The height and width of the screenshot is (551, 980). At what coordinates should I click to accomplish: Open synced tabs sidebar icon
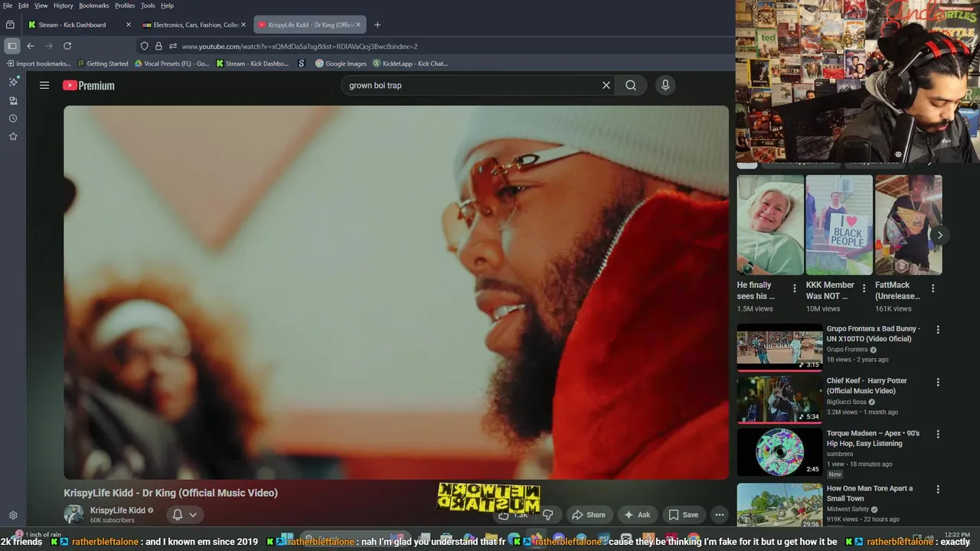tap(13, 100)
